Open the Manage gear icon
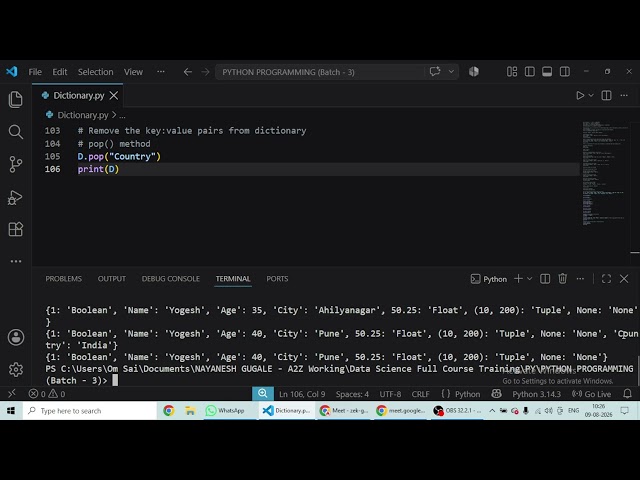 16,369
